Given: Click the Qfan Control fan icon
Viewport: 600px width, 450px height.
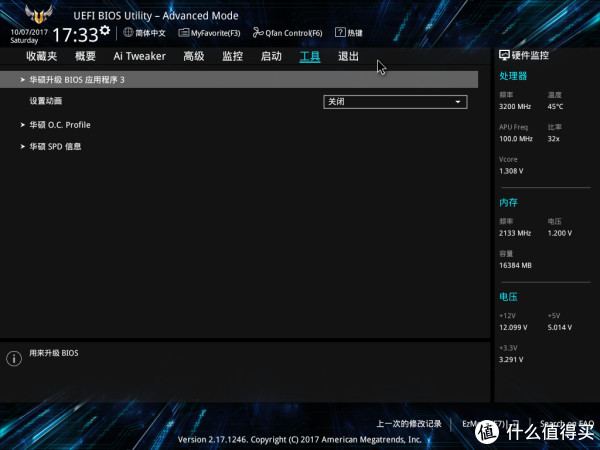Looking at the screenshot, I should click(x=258, y=33).
